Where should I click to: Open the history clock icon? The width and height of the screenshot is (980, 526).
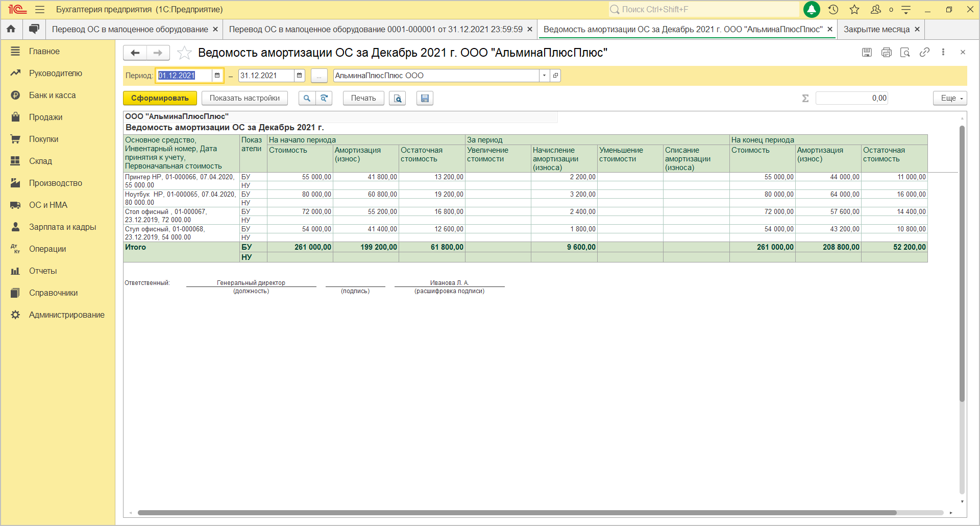[833, 9]
